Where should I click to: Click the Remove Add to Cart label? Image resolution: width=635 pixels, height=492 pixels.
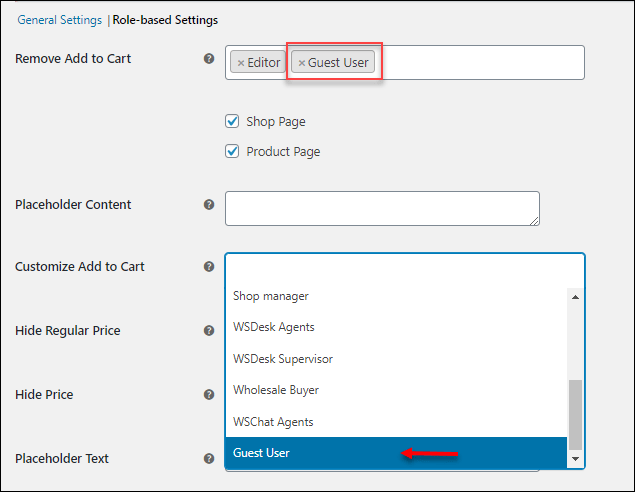tap(73, 58)
